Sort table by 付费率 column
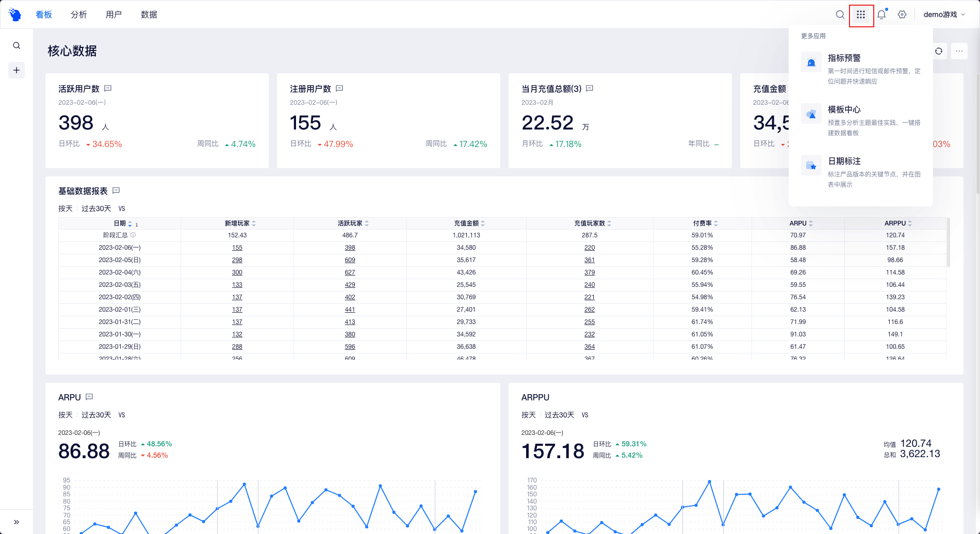This screenshot has height=534, width=980. (x=705, y=223)
